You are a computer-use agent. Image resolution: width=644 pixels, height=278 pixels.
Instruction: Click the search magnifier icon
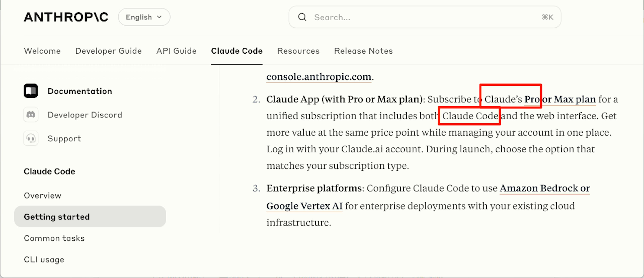[302, 17]
